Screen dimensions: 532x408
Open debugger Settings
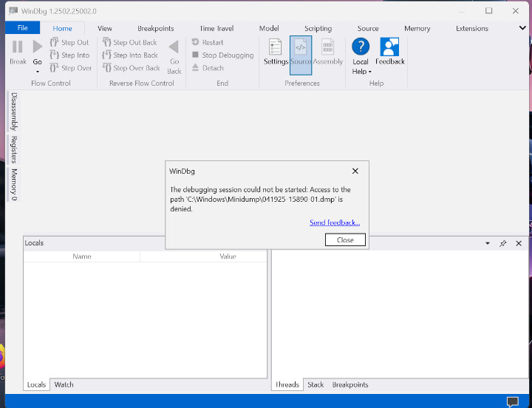pos(276,52)
